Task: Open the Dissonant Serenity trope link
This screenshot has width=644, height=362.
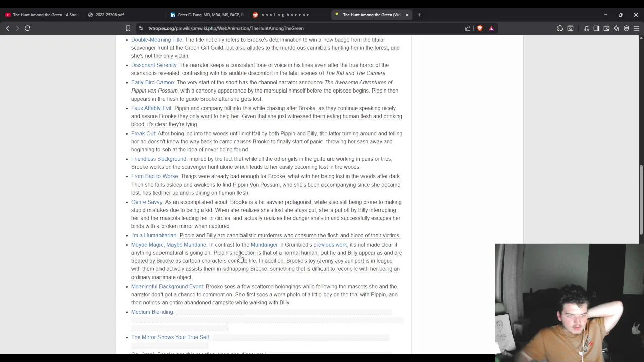Action: pyautogui.click(x=154, y=65)
